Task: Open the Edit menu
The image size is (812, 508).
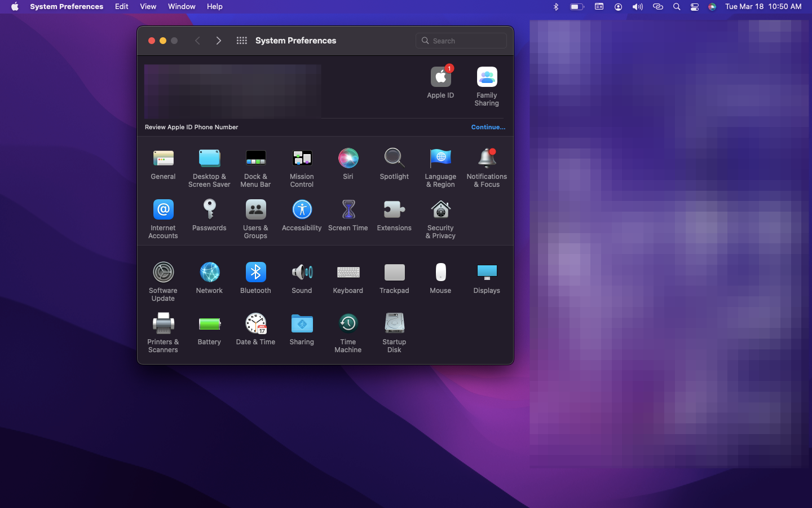Action: 122,7
